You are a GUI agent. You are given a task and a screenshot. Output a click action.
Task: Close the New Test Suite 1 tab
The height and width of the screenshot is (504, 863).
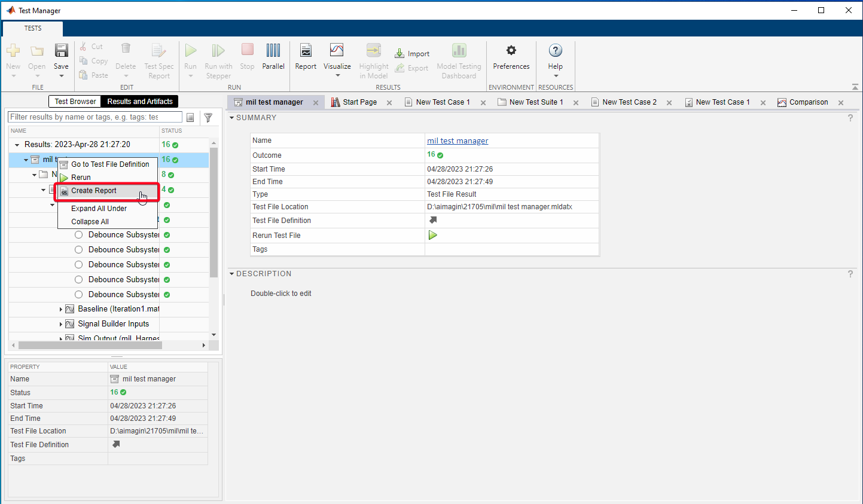pyautogui.click(x=576, y=103)
